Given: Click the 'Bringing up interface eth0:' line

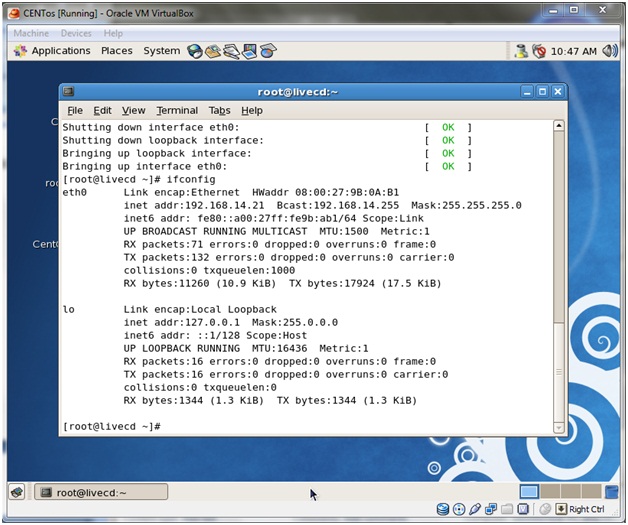Looking at the screenshot, I should tap(145, 167).
